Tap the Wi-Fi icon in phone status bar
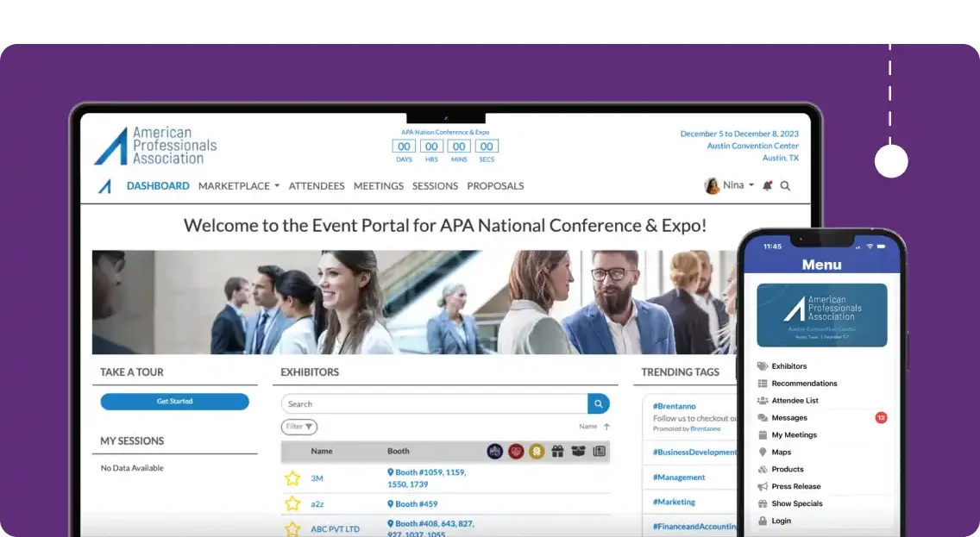Image resolution: width=980 pixels, height=537 pixels. [x=870, y=247]
